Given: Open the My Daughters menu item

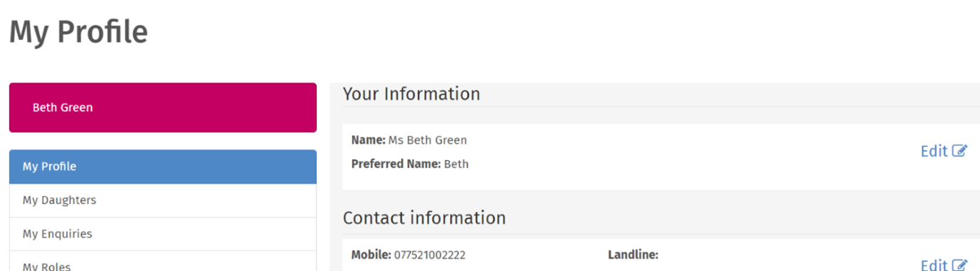Looking at the screenshot, I should click(x=163, y=201).
